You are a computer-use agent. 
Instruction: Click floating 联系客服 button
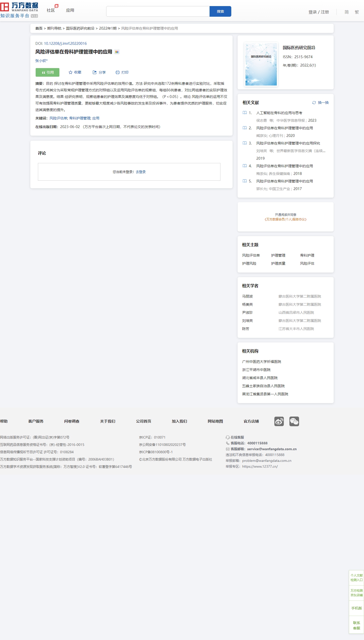pos(356,625)
